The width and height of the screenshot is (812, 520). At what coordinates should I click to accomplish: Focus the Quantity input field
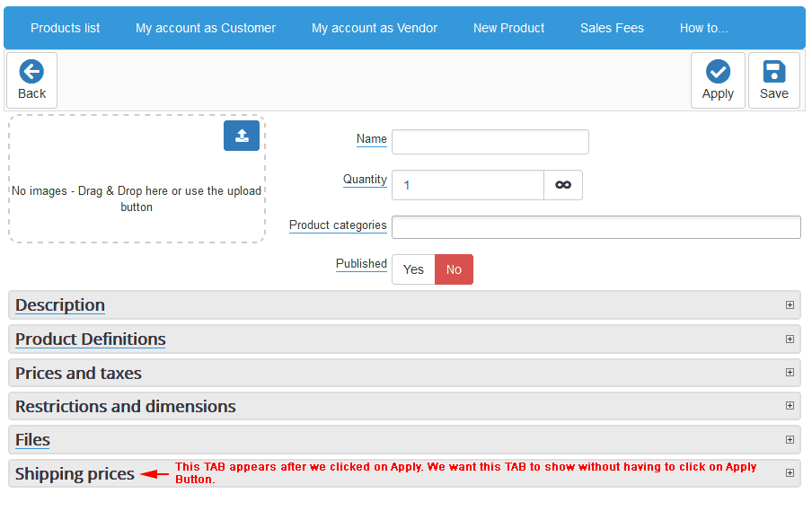468,185
